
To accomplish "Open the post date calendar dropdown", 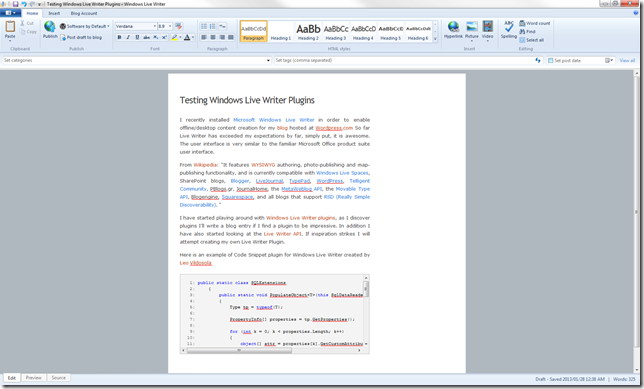I will pyautogui.click(x=609, y=60).
